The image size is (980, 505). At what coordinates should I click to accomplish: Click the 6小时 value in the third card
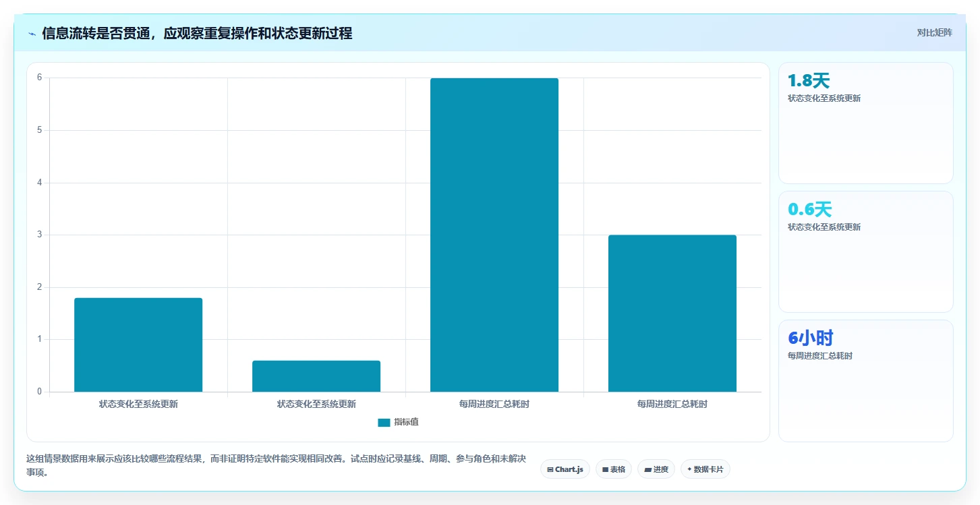(810, 338)
